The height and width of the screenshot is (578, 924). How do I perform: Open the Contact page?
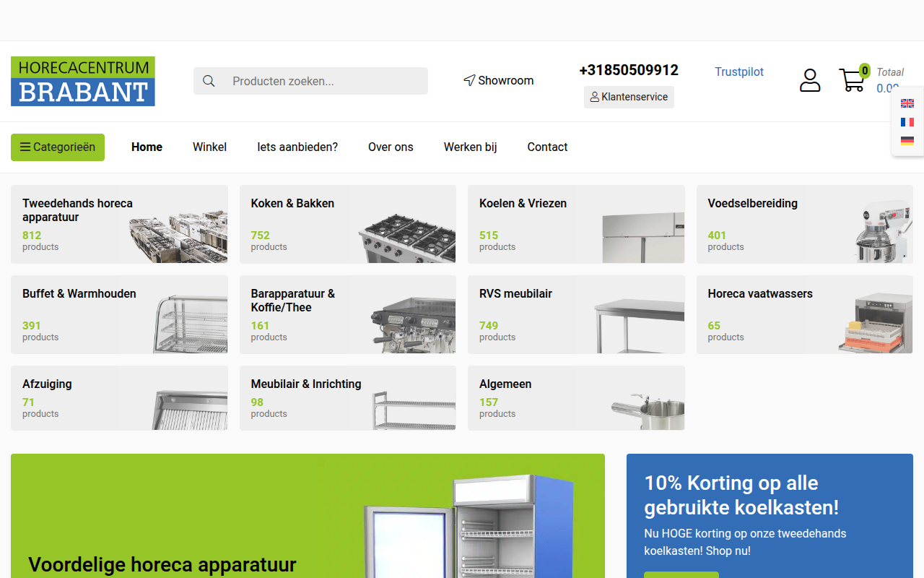click(x=547, y=147)
